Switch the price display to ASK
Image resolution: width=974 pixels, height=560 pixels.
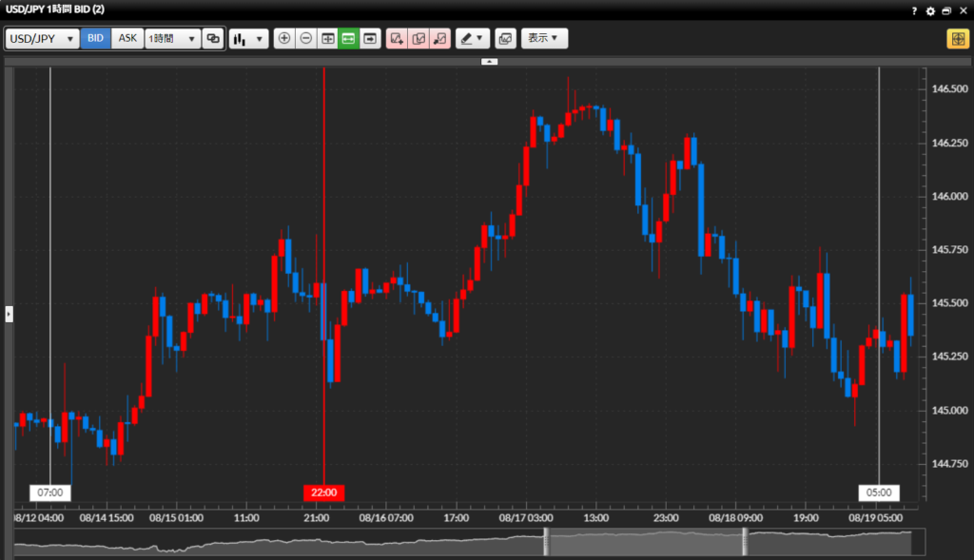(x=127, y=39)
